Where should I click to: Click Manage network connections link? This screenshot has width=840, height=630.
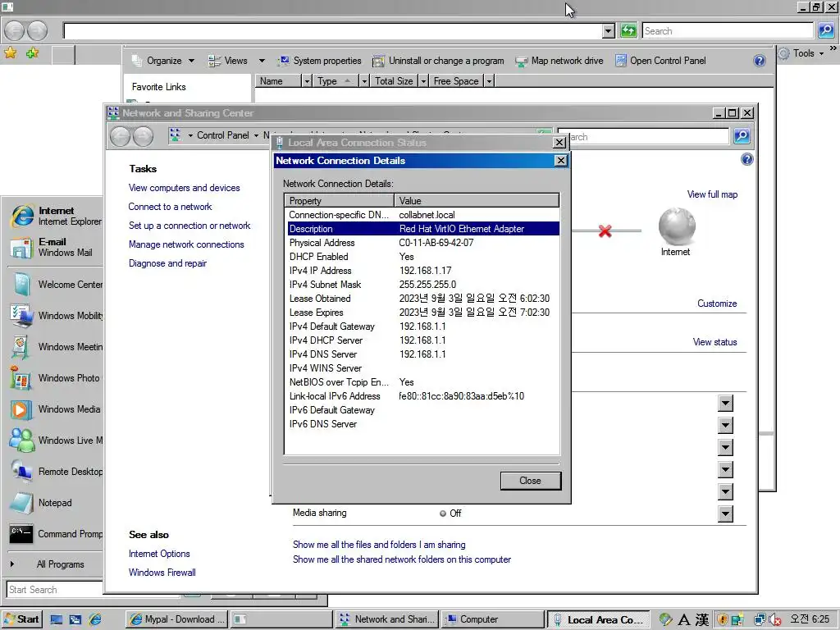click(x=186, y=244)
